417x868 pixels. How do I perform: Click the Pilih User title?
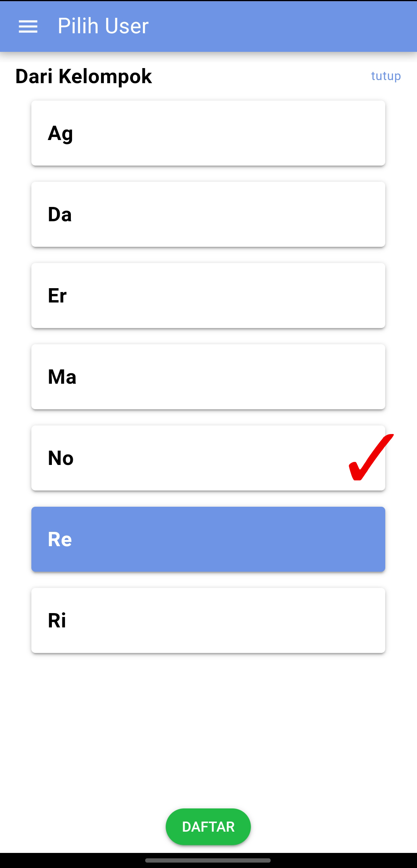pos(103,26)
